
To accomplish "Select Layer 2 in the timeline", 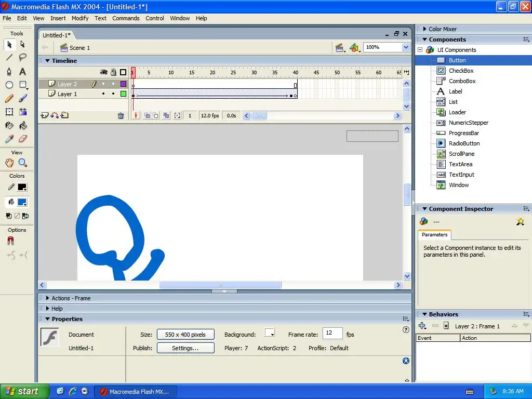I will pyautogui.click(x=67, y=84).
